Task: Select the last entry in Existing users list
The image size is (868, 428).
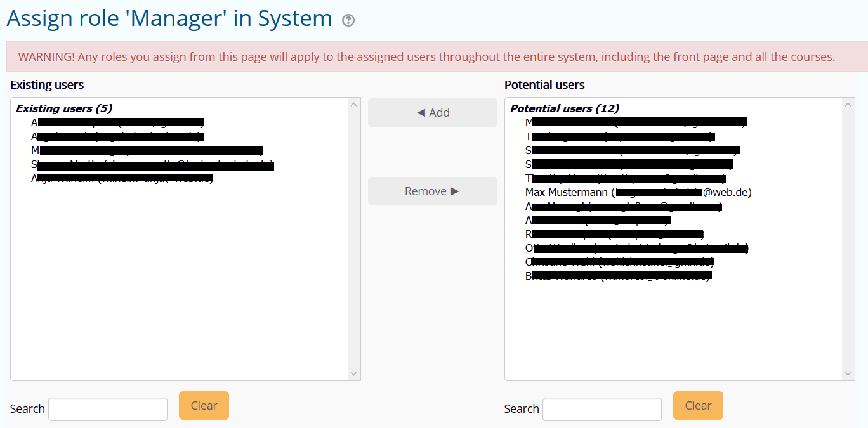Action: [122, 178]
